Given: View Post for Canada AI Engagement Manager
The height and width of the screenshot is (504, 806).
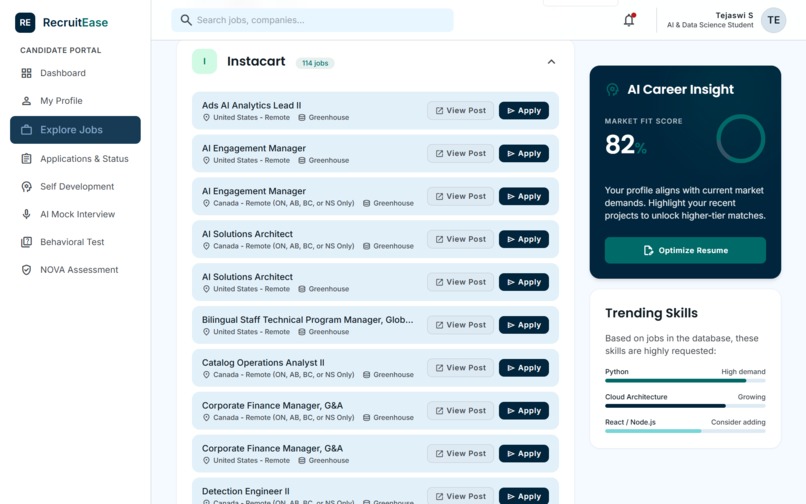Looking at the screenshot, I should click(x=461, y=196).
